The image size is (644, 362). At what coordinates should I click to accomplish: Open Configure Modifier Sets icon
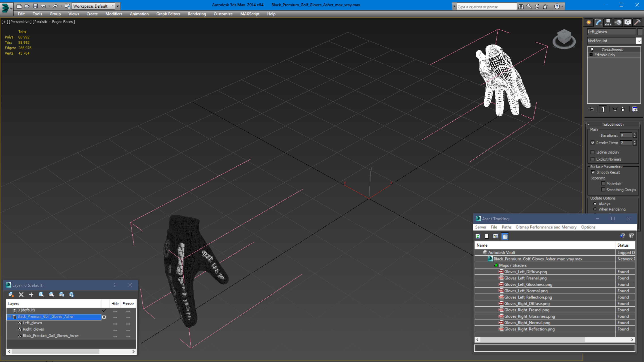tap(635, 109)
